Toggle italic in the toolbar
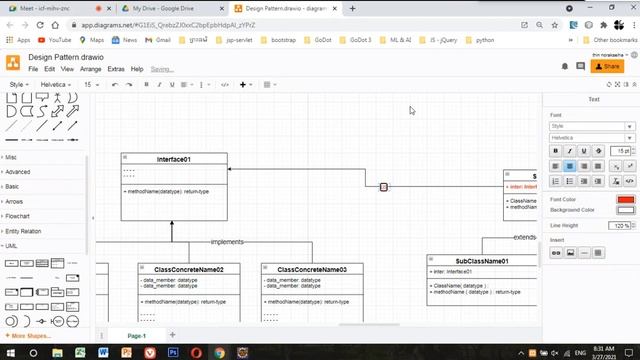The width and height of the screenshot is (640, 360). click(159, 84)
